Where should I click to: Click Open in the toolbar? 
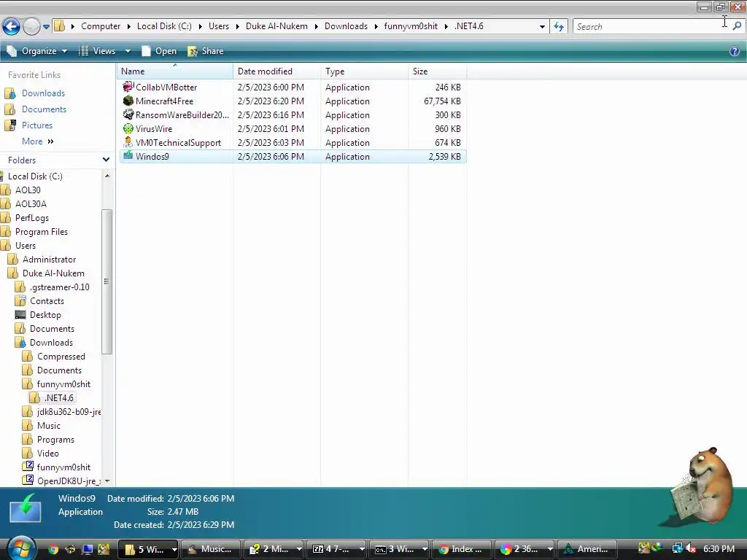click(x=159, y=51)
